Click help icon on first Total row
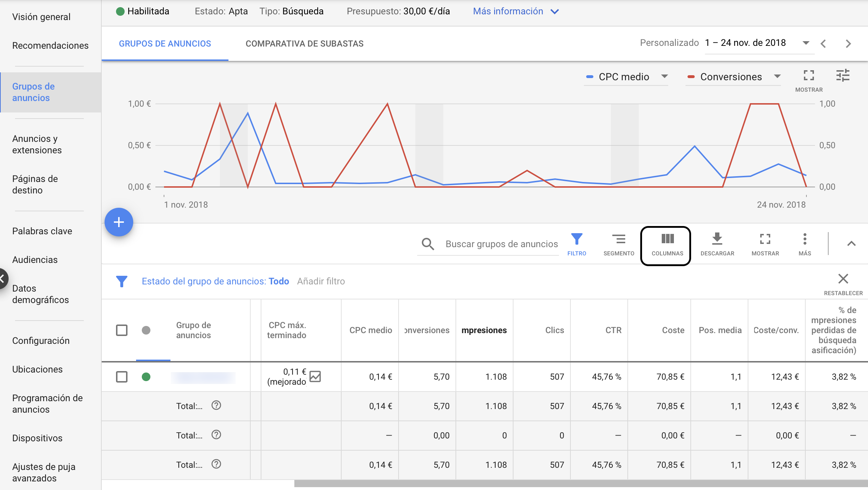Image resolution: width=868 pixels, height=490 pixels. pyautogui.click(x=216, y=405)
